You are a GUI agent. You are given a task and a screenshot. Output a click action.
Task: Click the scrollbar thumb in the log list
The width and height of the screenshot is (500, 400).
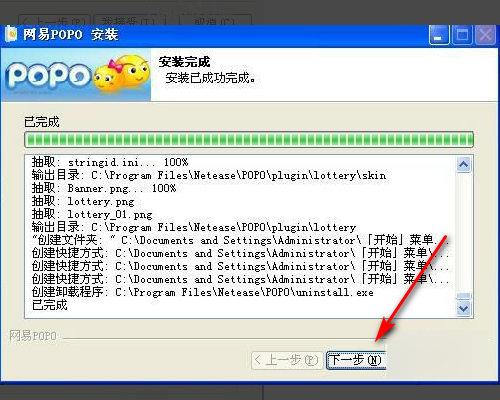tap(464, 296)
